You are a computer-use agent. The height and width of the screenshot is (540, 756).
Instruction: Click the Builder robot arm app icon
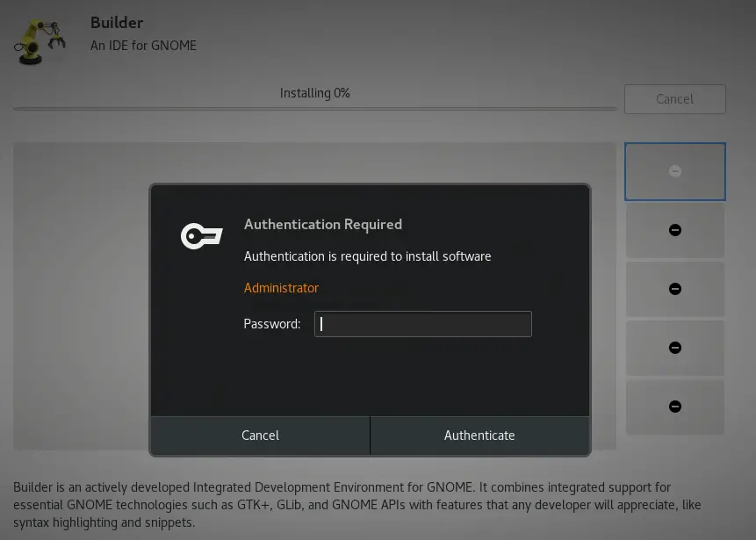click(x=40, y=41)
